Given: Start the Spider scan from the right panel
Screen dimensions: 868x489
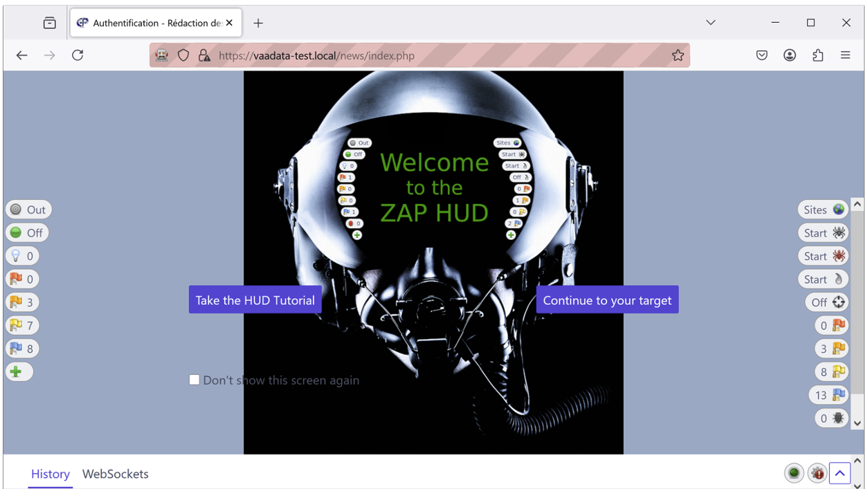Looking at the screenshot, I should coord(823,232).
